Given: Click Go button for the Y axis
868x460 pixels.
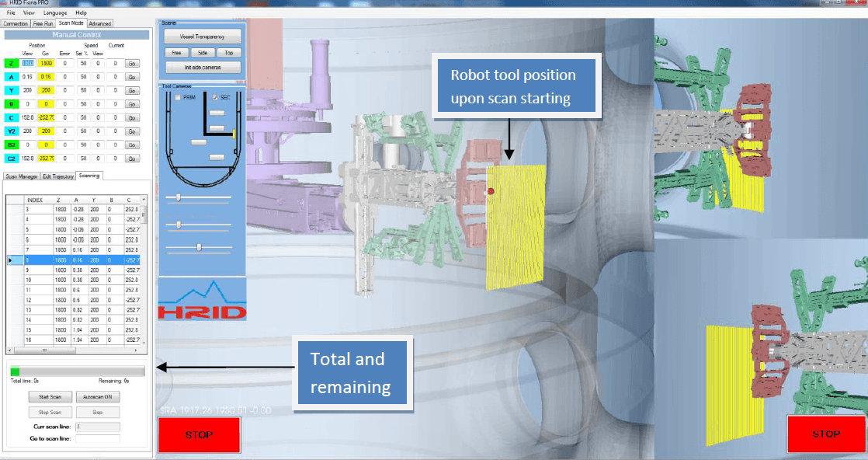Looking at the screenshot, I should 131,90.
